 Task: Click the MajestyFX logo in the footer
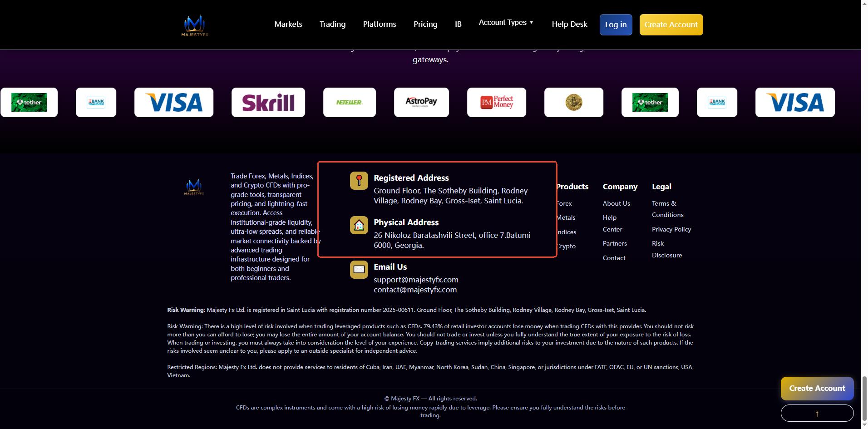(x=194, y=187)
